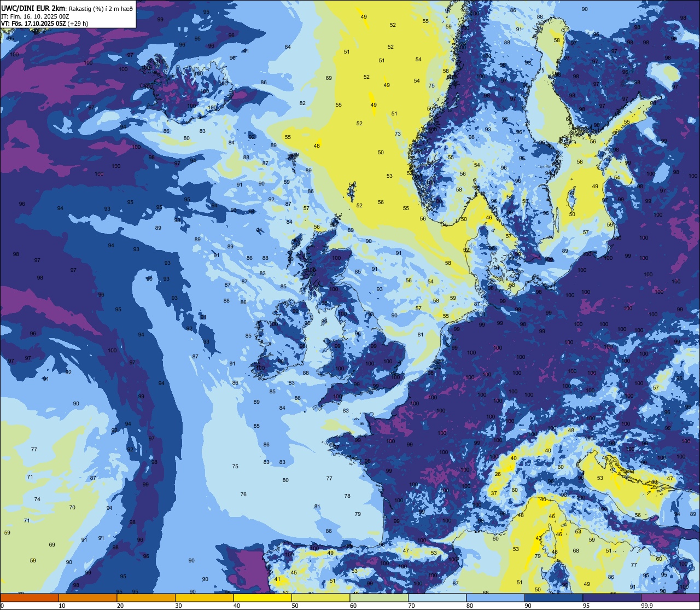700x610 pixels.
Task: Click the legend tick label 40
Action: (237, 606)
